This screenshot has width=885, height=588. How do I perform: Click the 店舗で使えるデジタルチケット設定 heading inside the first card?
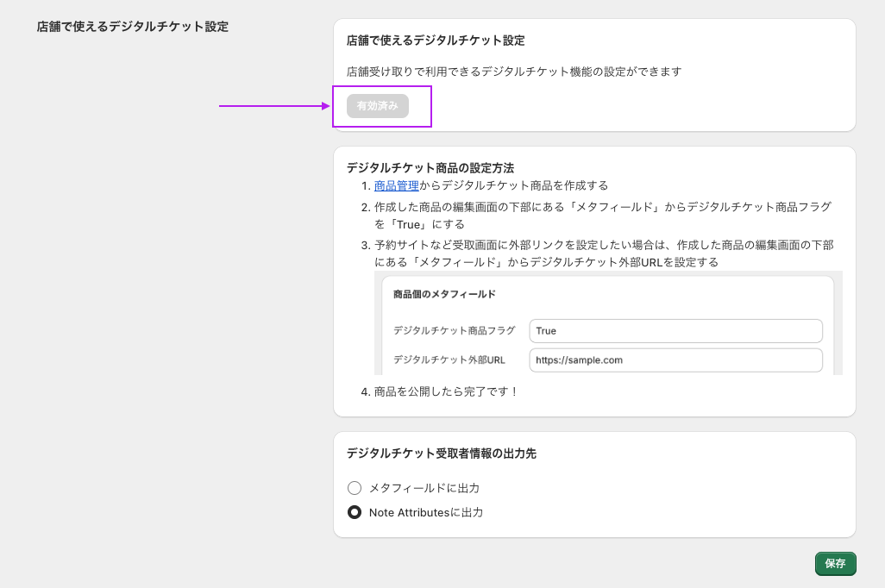(435, 41)
